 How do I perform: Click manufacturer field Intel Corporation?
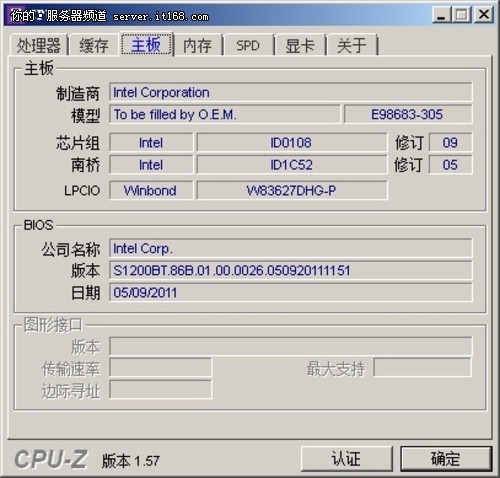click(x=291, y=92)
